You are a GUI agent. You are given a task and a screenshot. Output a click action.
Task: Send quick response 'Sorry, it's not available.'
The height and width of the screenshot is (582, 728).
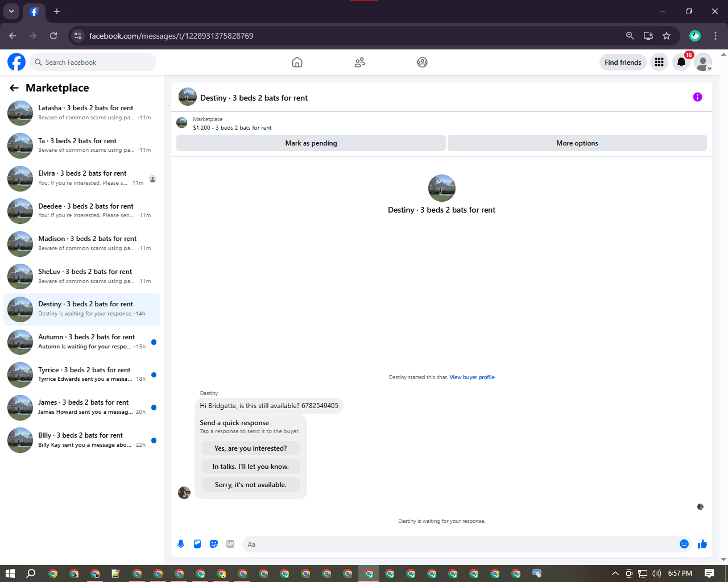pos(251,485)
